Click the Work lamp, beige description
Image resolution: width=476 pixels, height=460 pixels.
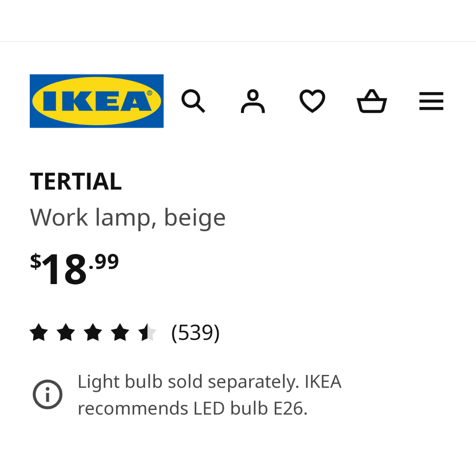pos(128,216)
